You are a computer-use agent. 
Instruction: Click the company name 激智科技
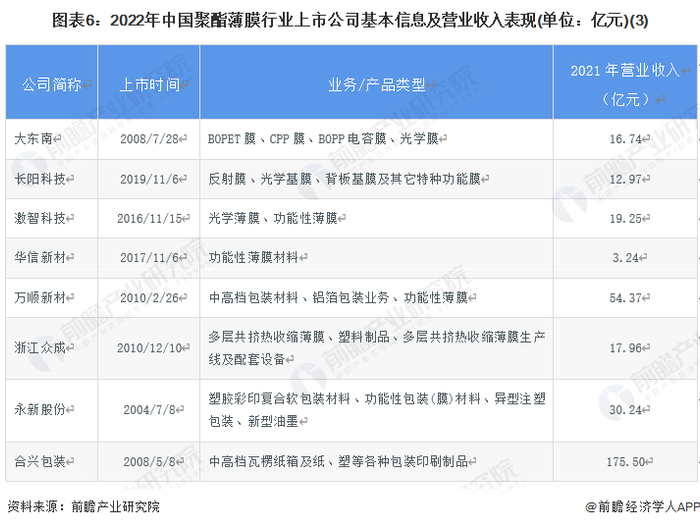click(40, 218)
